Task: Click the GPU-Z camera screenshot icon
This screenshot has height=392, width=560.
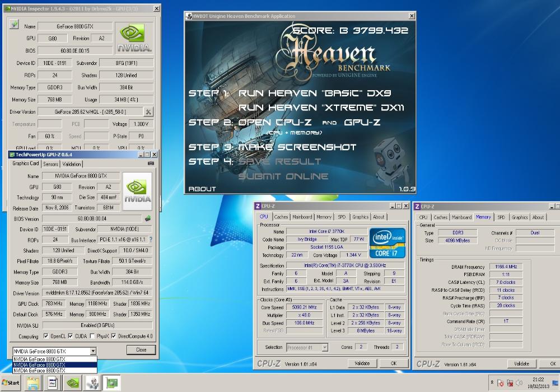Action: [x=151, y=163]
